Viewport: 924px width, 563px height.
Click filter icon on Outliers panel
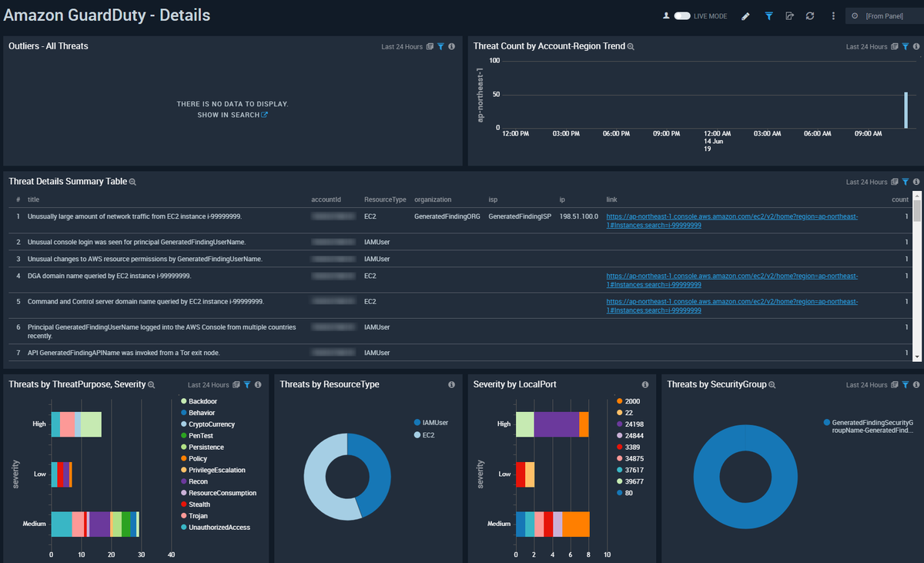pyautogui.click(x=440, y=47)
